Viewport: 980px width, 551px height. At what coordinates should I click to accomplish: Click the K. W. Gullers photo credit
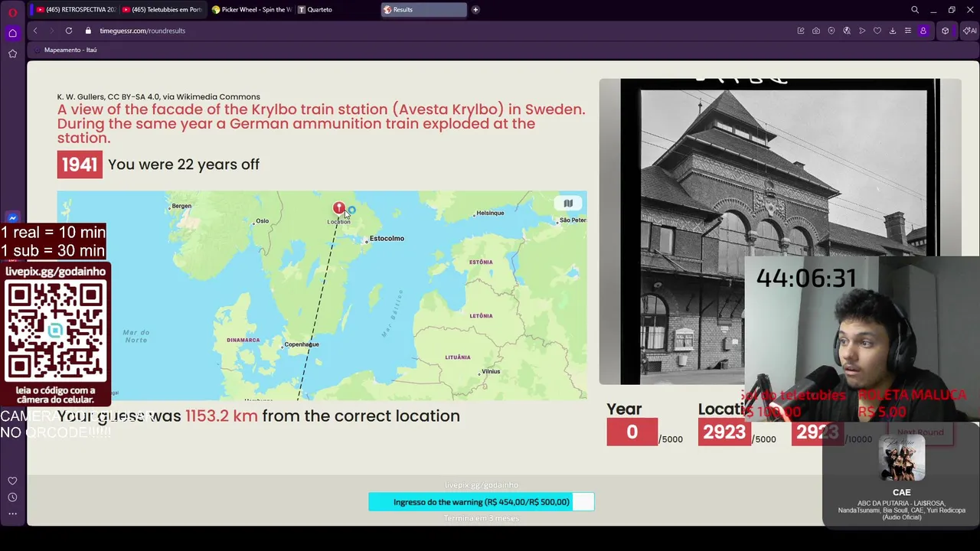pyautogui.click(x=158, y=97)
